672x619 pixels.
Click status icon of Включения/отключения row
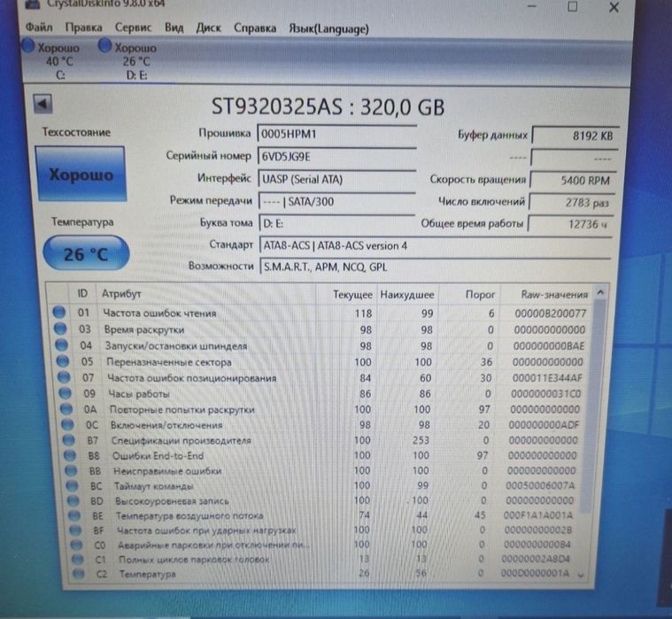(x=67, y=424)
